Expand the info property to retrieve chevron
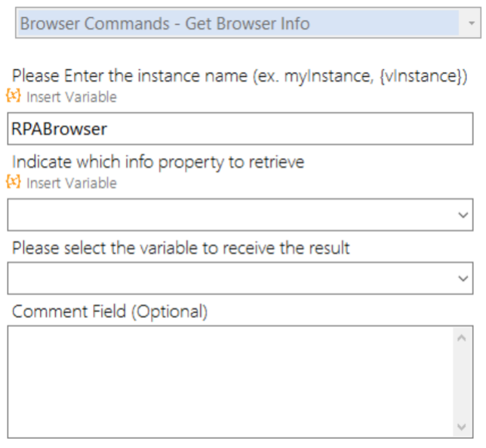 463,215
